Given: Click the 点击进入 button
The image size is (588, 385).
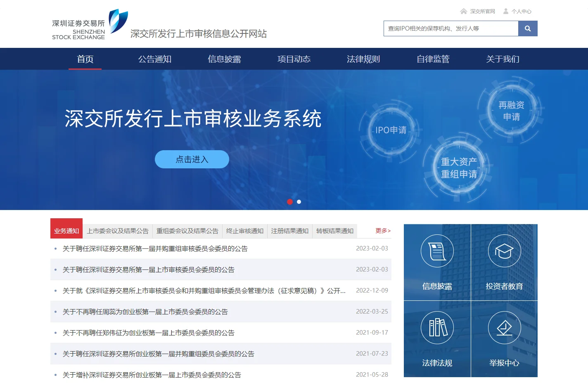Looking at the screenshot, I should 192,159.
